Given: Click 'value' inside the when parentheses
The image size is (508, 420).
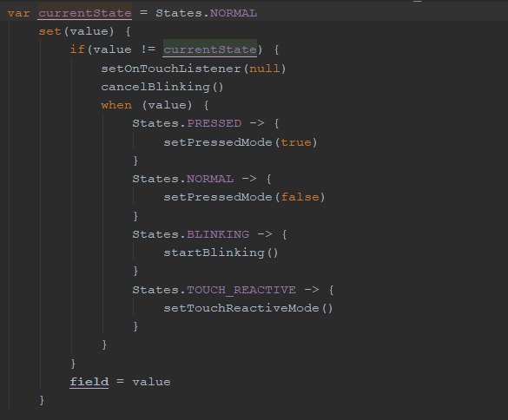Looking at the screenshot, I should pyautogui.click(x=168, y=105).
